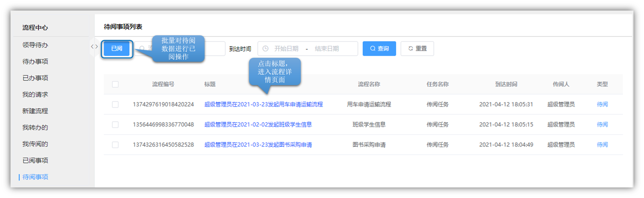Click the 传阅人 column header

tap(561, 84)
